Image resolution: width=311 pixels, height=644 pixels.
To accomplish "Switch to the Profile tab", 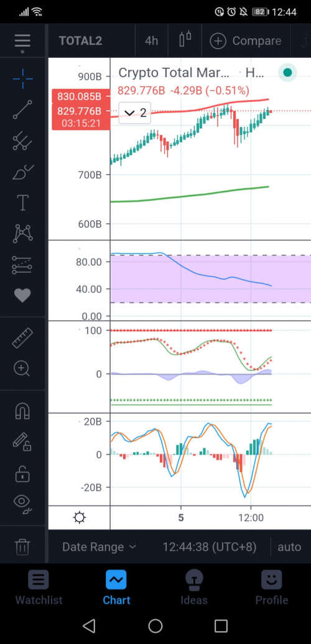I will pyautogui.click(x=272, y=589).
